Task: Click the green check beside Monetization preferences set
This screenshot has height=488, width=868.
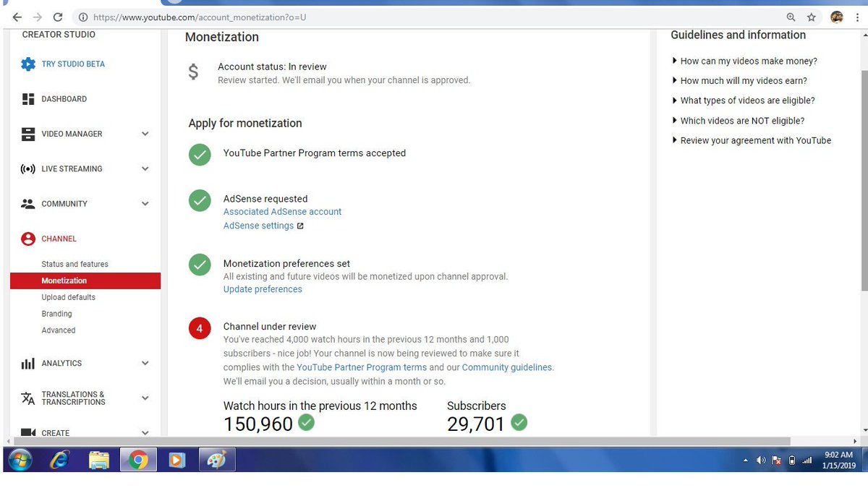Action: (200, 265)
